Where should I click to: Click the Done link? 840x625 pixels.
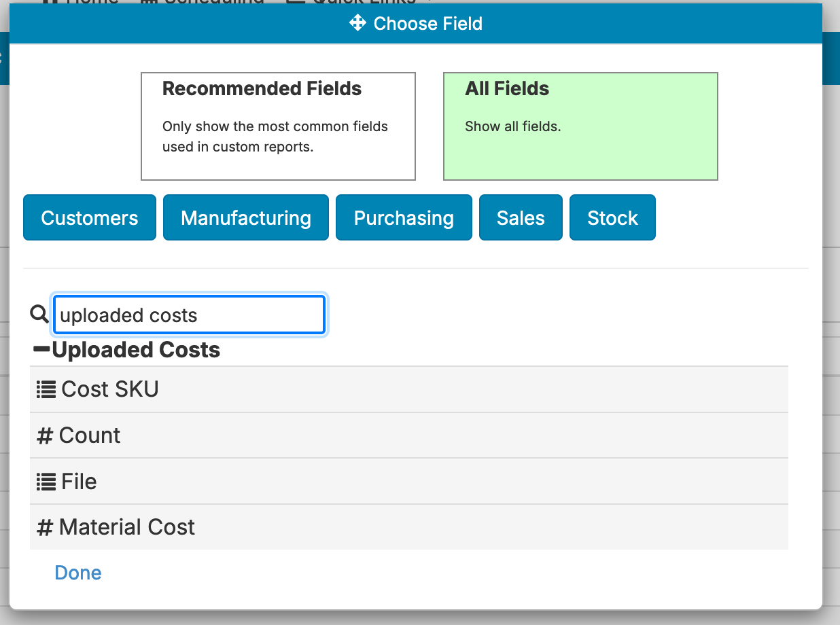[78, 573]
